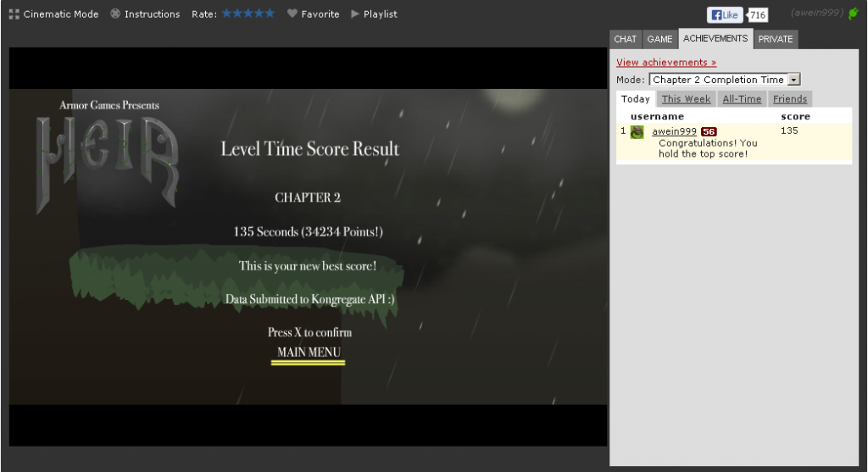Click the MAIN MENU option in game
The width and height of the screenshot is (868, 472).
coord(309,353)
